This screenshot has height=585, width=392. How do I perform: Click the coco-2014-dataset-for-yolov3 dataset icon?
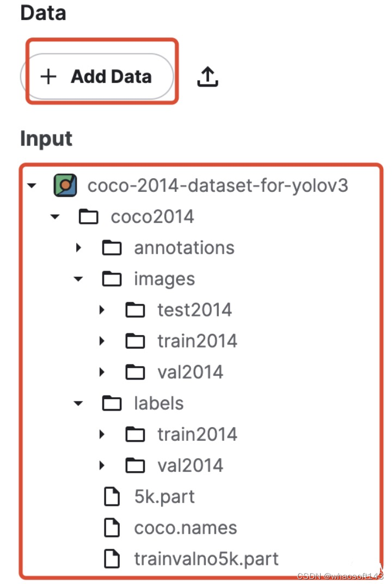(x=65, y=185)
